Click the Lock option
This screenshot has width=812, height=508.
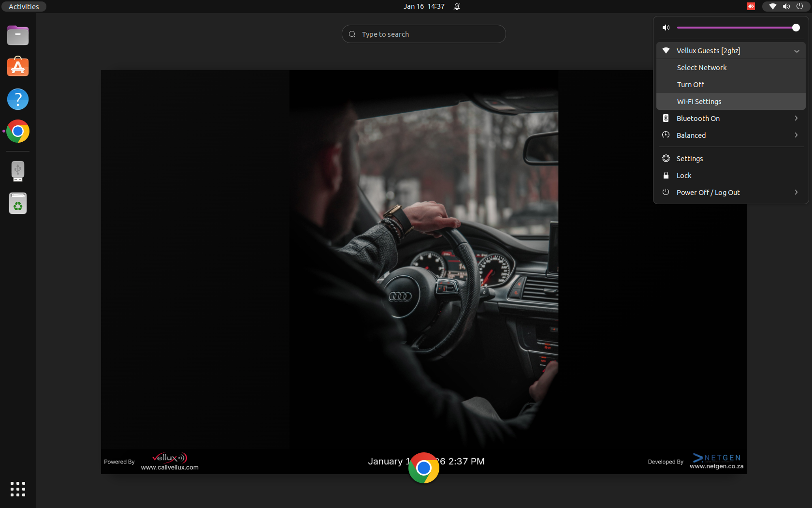[x=683, y=176]
